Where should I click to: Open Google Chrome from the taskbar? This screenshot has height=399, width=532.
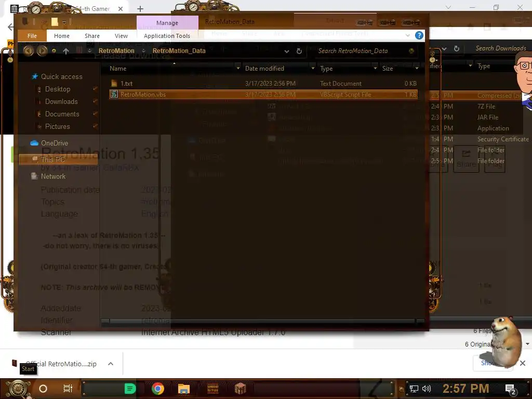point(158,389)
